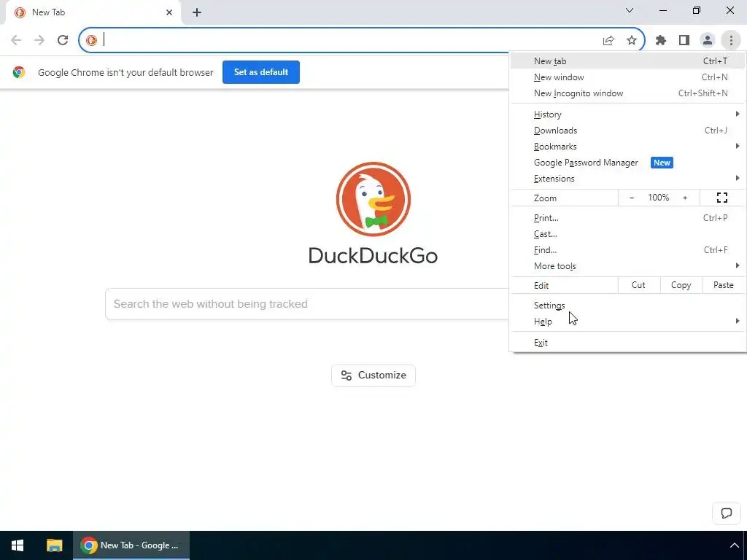Screen dimensions: 747x560
Task: Expand the Help submenu
Action: pos(627,322)
